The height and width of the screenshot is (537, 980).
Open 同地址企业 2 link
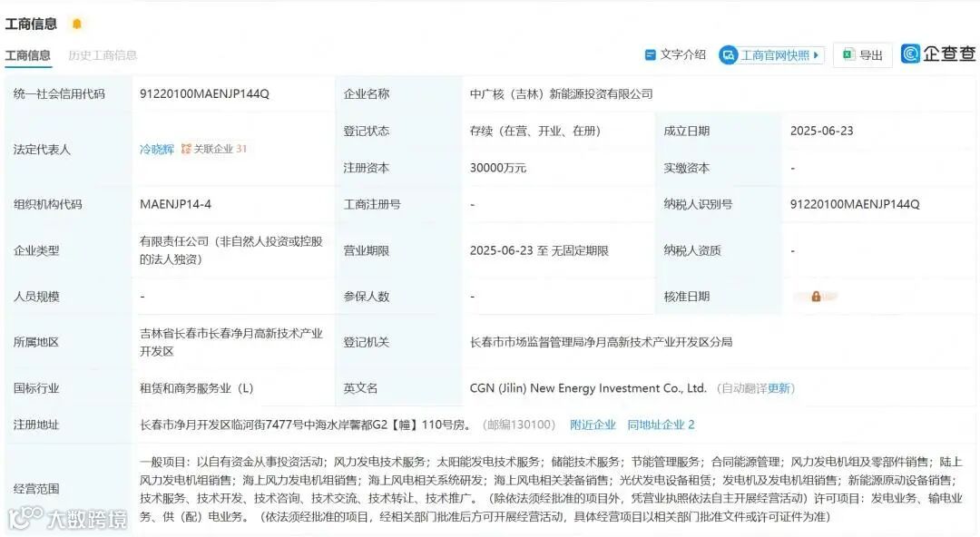(661, 425)
